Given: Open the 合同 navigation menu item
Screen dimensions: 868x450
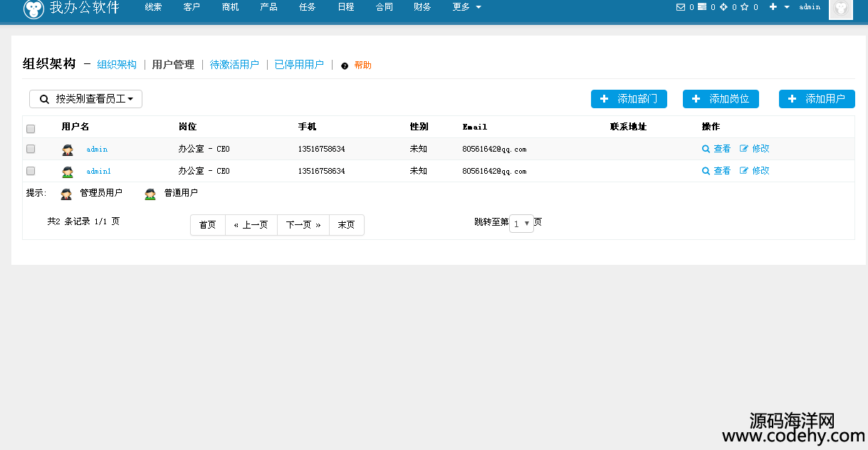Looking at the screenshot, I should [x=384, y=7].
